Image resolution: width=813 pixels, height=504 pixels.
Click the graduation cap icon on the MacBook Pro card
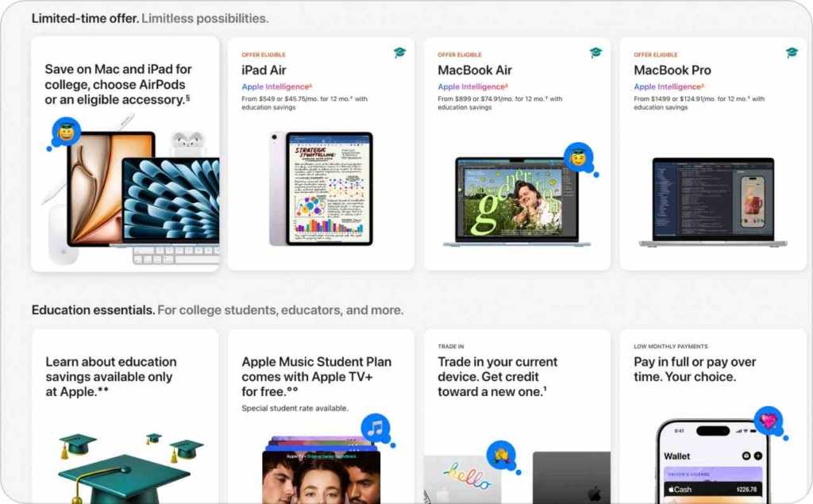point(791,52)
